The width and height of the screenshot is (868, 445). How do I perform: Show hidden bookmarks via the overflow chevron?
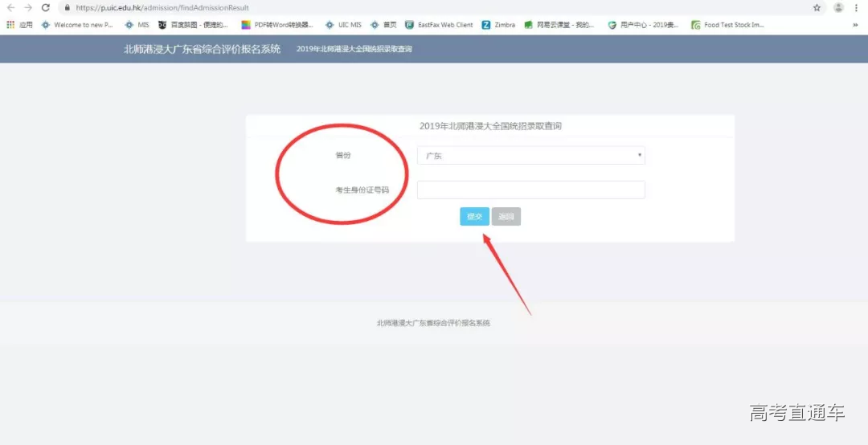pyautogui.click(x=854, y=25)
